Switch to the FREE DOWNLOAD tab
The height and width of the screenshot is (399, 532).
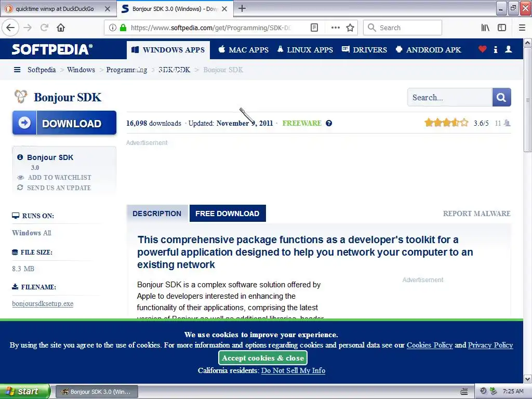[228, 214]
